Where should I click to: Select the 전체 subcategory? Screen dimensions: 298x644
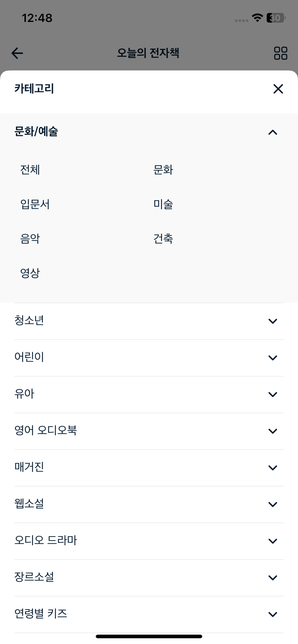(30, 170)
